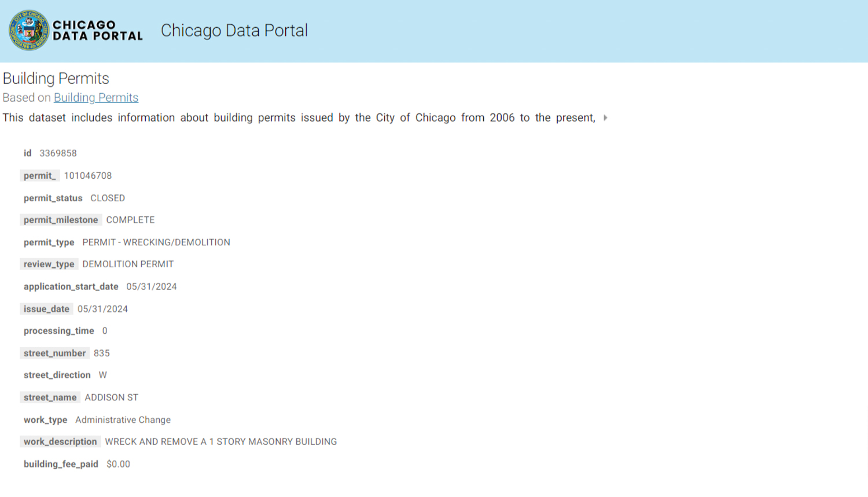Select ADDISON ST street name value
Image resolution: width=868 pixels, height=497 pixels.
(x=112, y=397)
